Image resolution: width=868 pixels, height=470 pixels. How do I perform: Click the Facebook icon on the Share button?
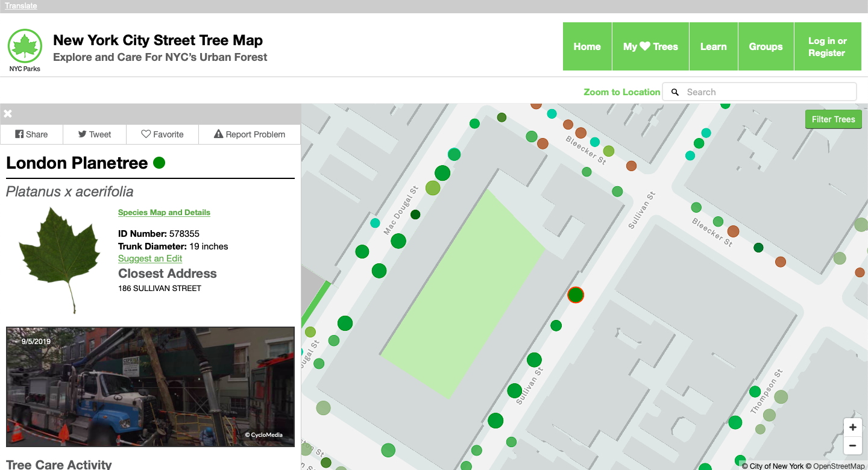(19, 134)
